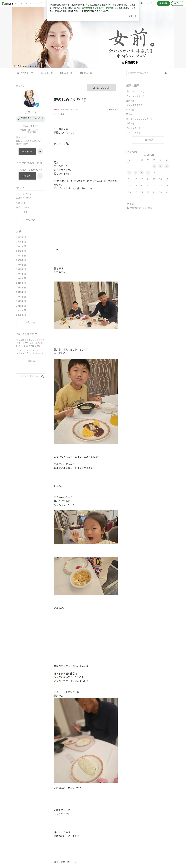Go to previous month in Calendar

(x=137, y=156)
